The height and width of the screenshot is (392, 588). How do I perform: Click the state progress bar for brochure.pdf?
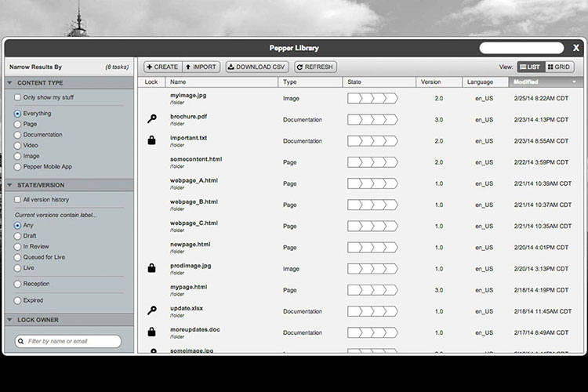pos(372,120)
